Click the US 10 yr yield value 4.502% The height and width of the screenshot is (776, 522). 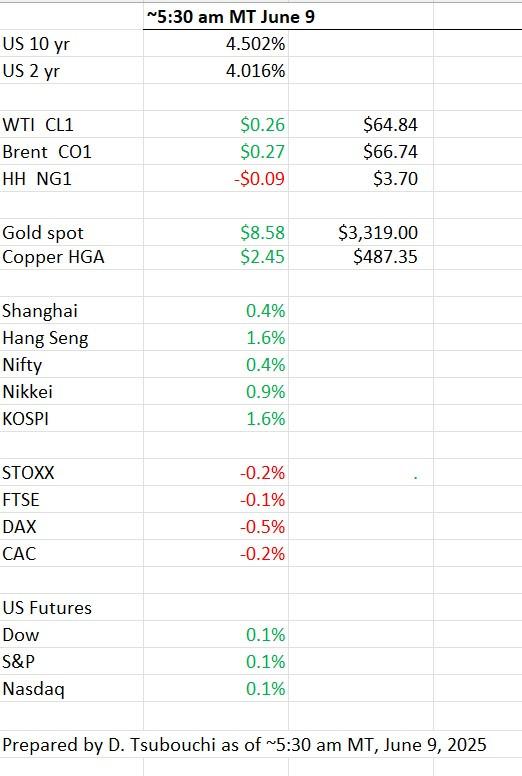tap(255, 44)
